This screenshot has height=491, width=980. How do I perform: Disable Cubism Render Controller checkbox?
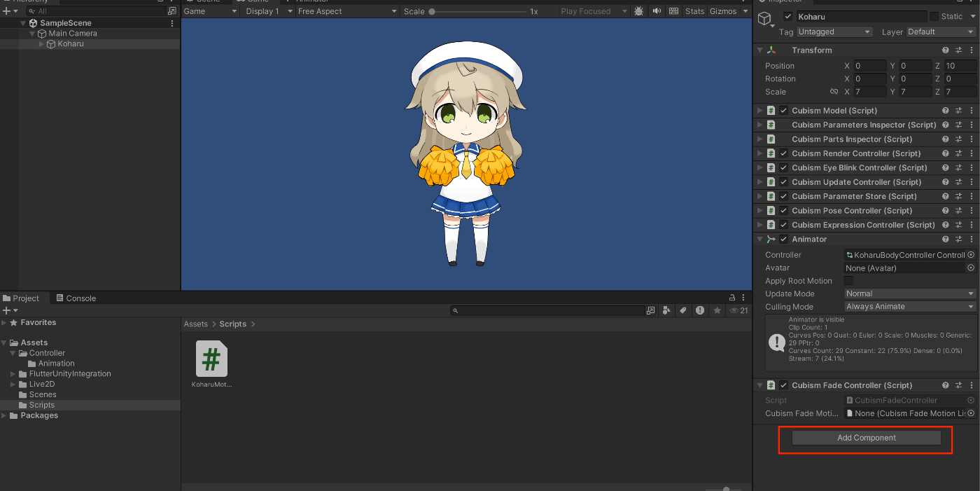click(x=783, y=153)
